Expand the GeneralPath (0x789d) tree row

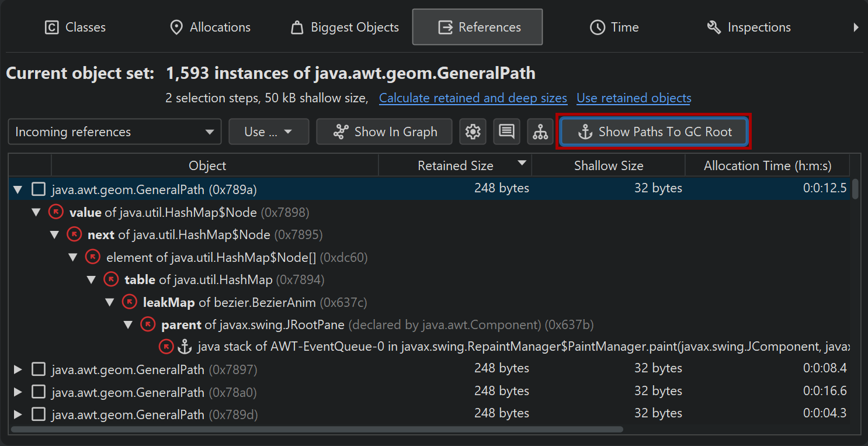pos(18,414)
